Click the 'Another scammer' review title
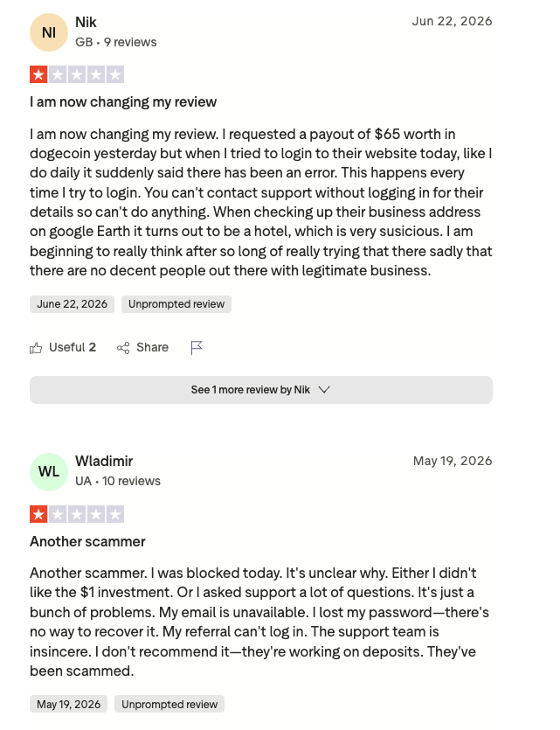 coord(87,541)
